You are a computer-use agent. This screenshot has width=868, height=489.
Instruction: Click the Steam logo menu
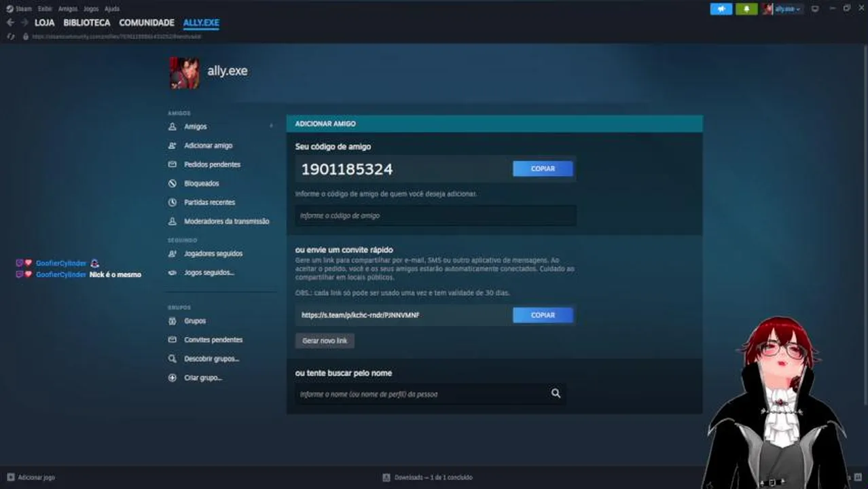click(19, 9)
